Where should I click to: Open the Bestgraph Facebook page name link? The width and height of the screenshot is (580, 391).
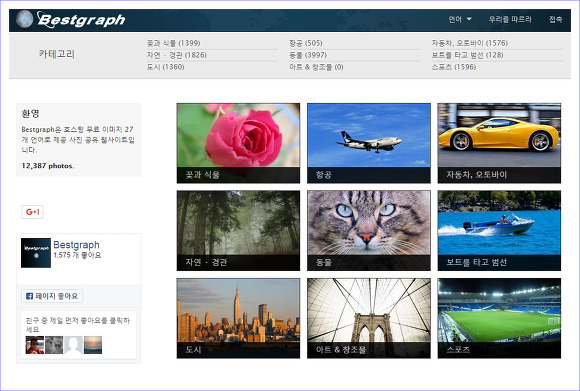tap(76, 245)
